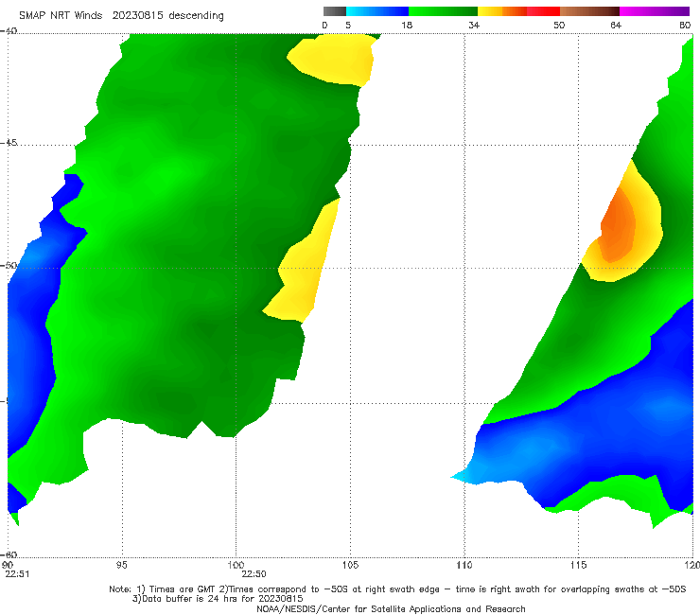This screenshot has width=700, height=615.
Task: Click the swath time label '22:50'
Action: 254,574
